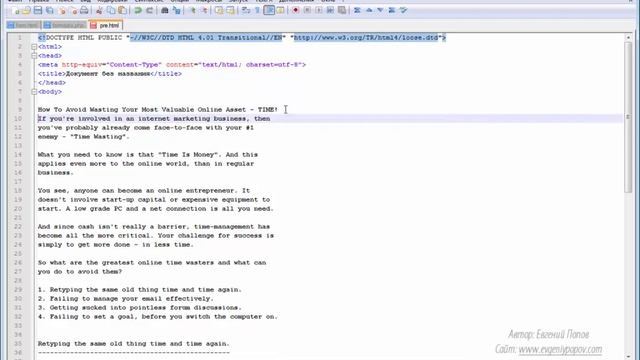Click line 'You see, anyone can become'
The image size is (640, 360).
point(144,191)
